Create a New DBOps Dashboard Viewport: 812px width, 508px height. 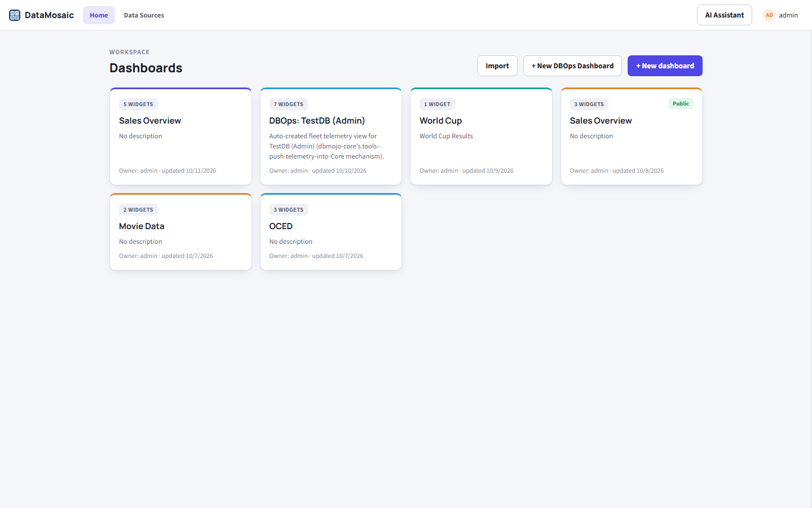(x=572, y=66)
